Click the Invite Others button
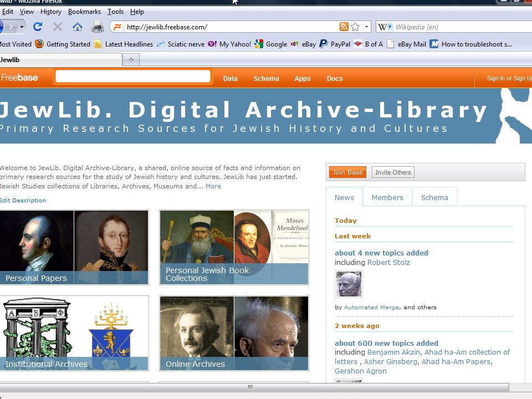 tap(393, 172)
